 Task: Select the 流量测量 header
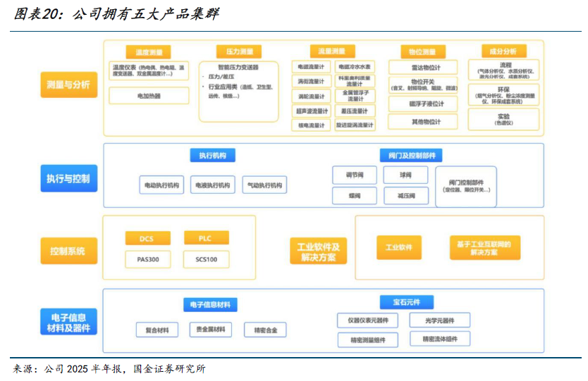pyautogui.click(x=331, y=51)
